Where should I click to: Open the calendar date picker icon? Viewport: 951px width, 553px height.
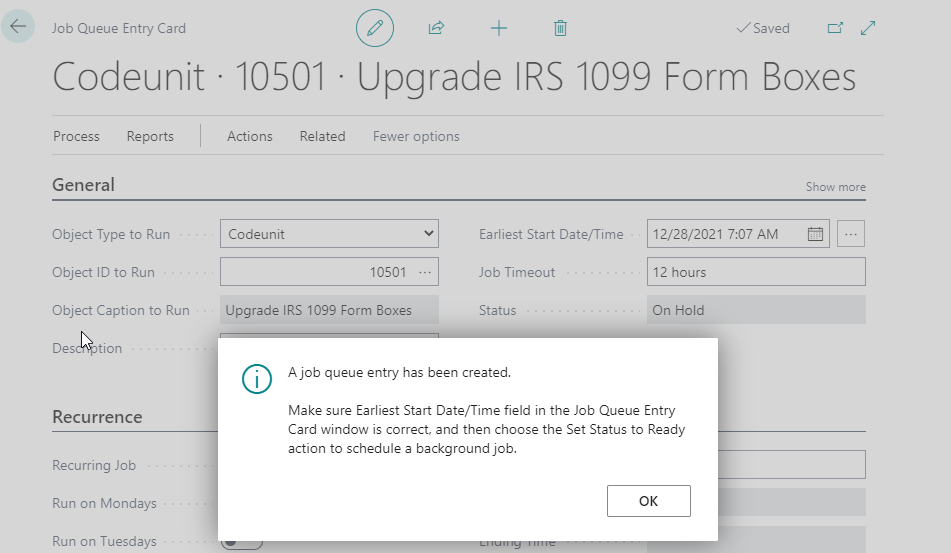coord(815,234)
